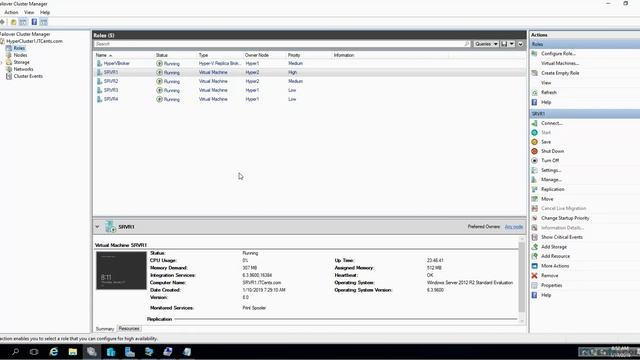Click the Properties icon
The width and height of the screenshot is (640, 360).
point(534,285)
